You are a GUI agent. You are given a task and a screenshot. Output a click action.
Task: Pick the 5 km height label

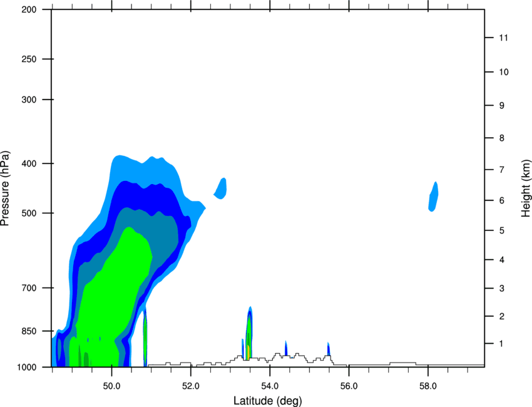[x=502, y=230]
